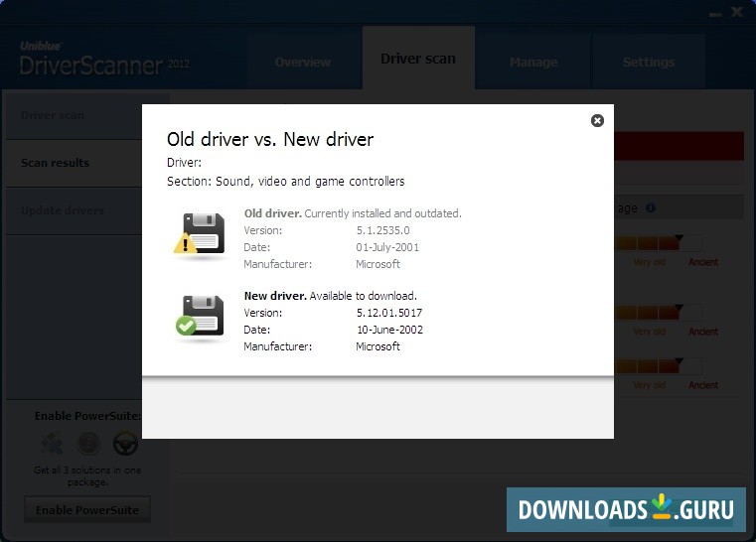Screen dimensions: 756x542
Task: Click the DriverScanner 2012 logo
Action: click(104, 60)
